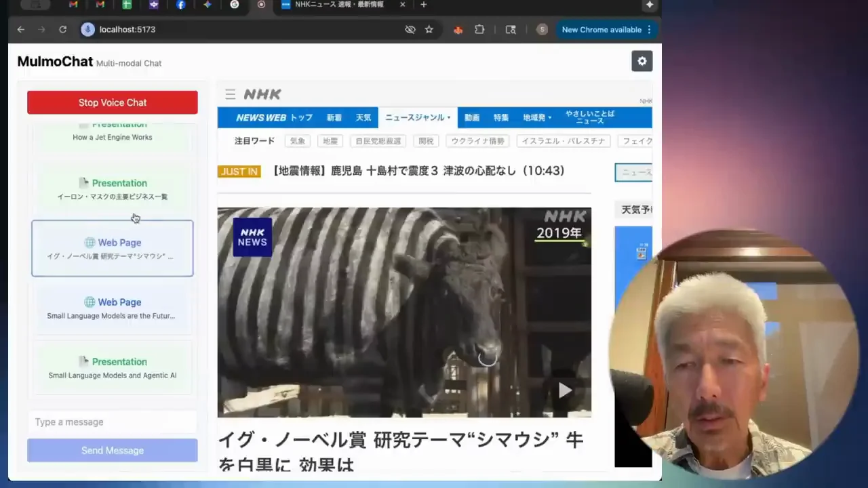Reload the localhost page
Image resolution: width=868 pixels, height=488 pixels.
click(x=62, y=29)
